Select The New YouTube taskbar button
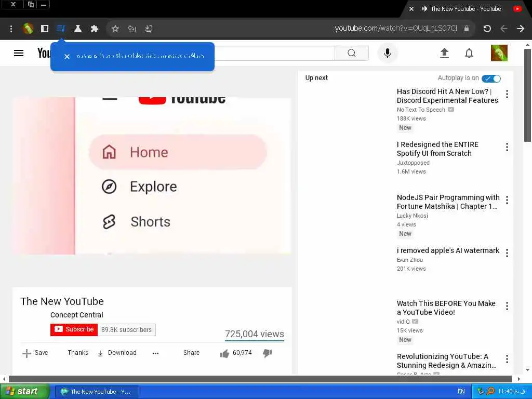The width and height of the screenshot is (532, 399). 97,392
